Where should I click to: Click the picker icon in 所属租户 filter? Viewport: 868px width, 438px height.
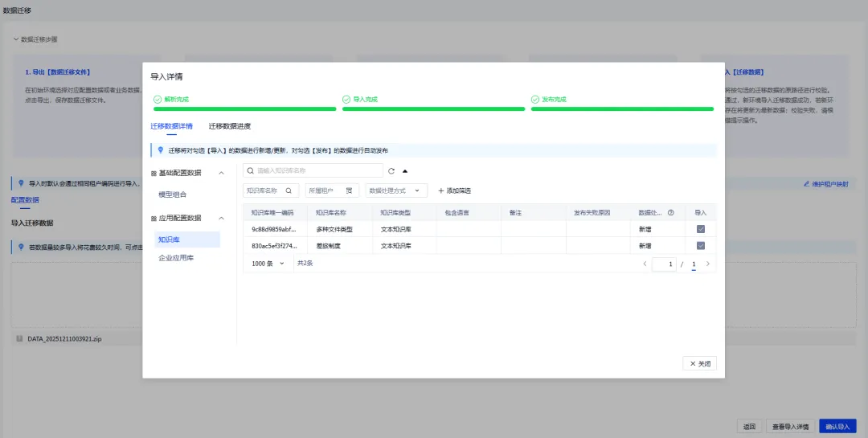[x=349, y=190]
